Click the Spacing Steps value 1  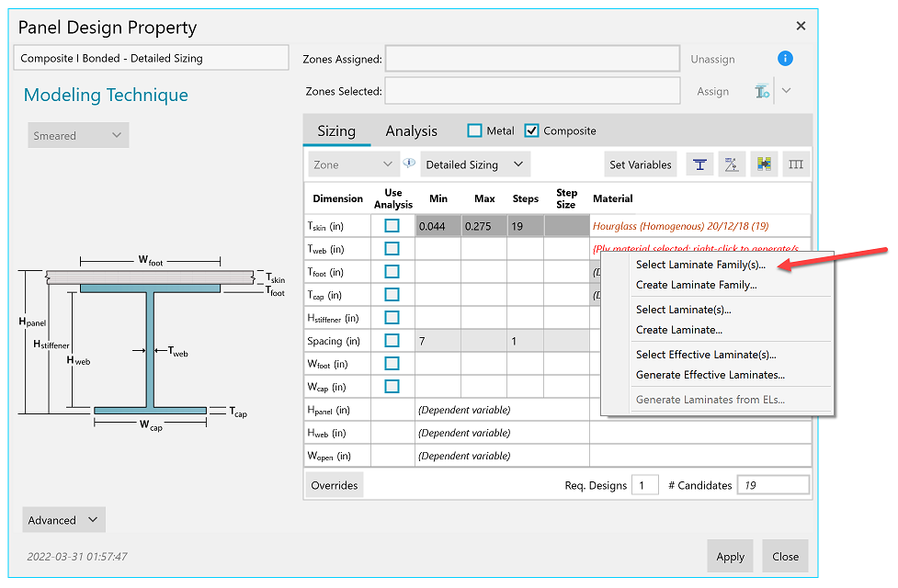point(525,341)
